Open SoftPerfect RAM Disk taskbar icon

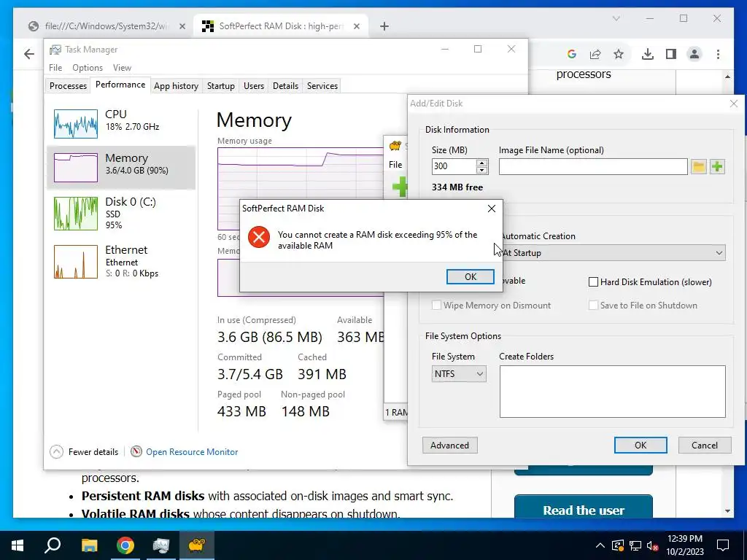[196, 545]
